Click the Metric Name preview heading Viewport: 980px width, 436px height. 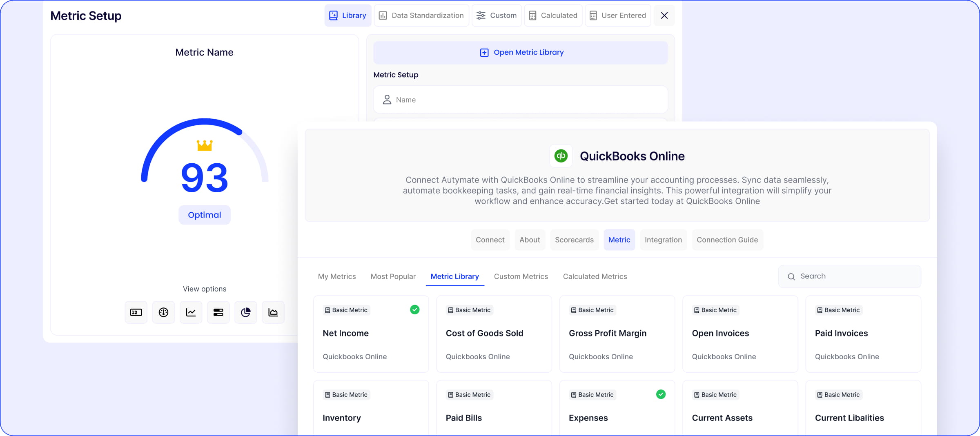(x=204, y=52)
